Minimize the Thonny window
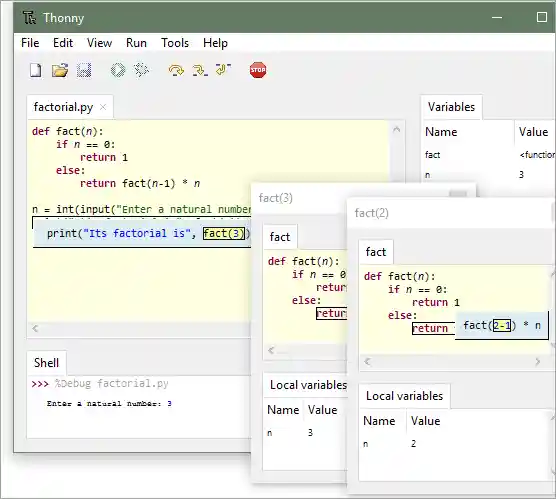This screenshot has width=556, height=499. point(497,17)
